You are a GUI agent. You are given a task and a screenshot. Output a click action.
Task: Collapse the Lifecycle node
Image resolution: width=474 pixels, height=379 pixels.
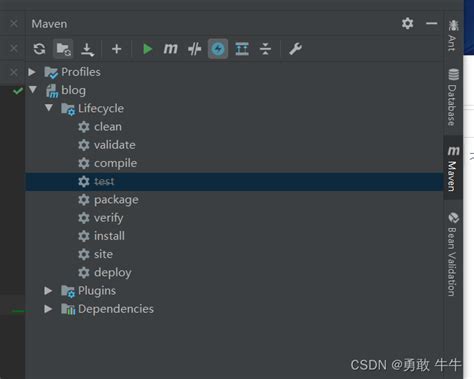tap(49, 108)
